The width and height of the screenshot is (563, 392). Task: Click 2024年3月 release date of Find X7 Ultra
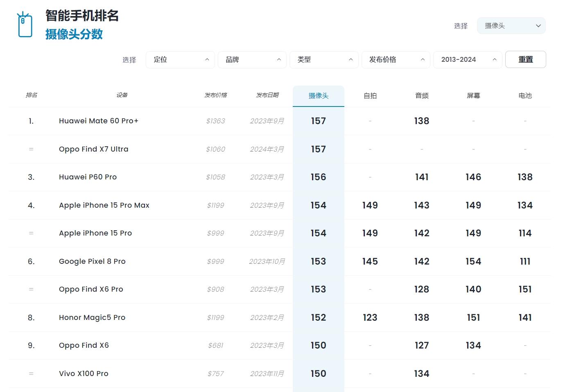click(267, 149)
